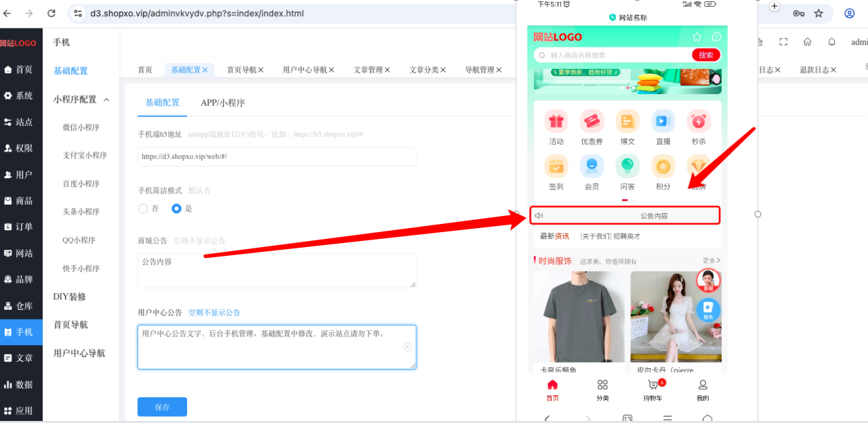Select 是 for 手机简洁模式

point(176,208)
